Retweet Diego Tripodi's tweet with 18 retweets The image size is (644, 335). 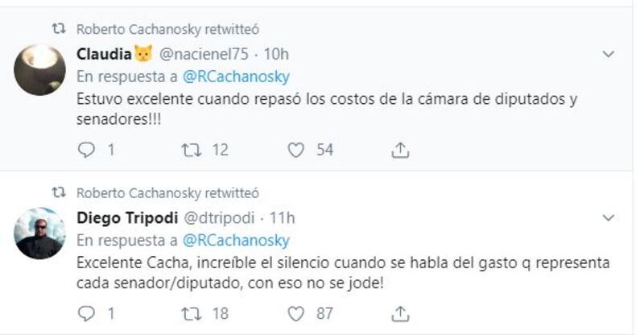pos(190,312)
